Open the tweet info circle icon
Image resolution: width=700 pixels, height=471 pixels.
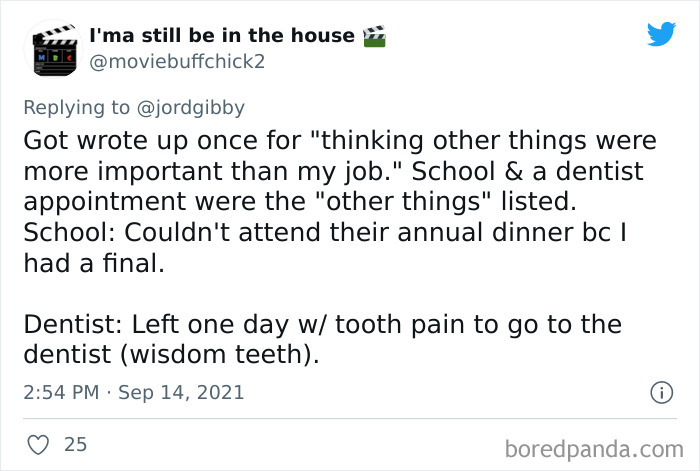[x=660, y=393]
